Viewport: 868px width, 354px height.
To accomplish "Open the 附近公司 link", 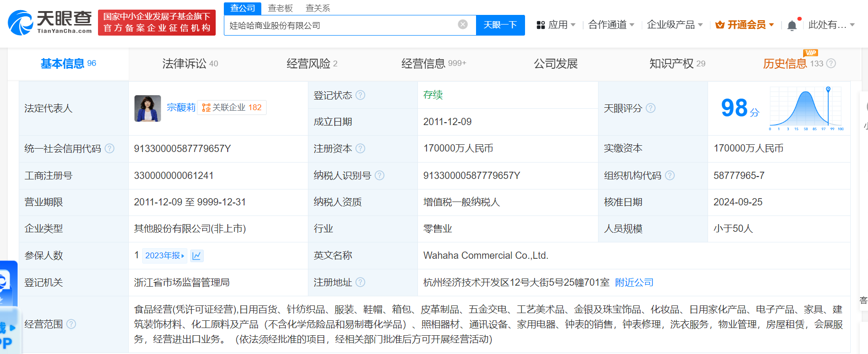I will tap(634, 282).
